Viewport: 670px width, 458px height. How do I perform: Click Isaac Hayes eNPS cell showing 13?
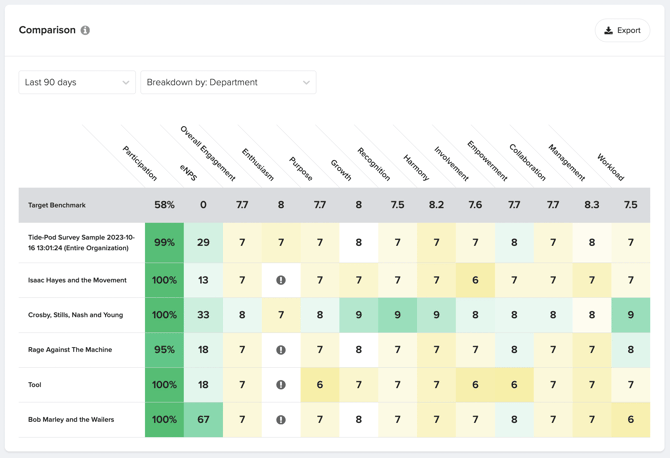pyautogui.click(x=203, y=280)
